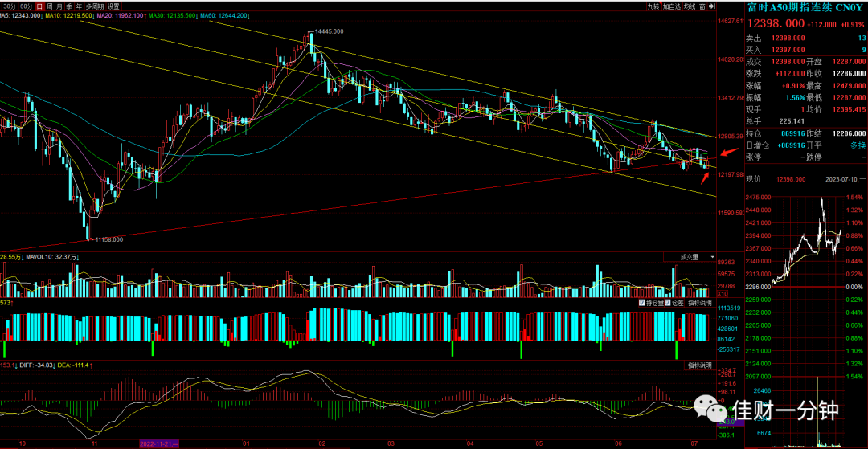Select the 年 yearly chart period
This screenshot has height=449, width=868.
(79, 6)
